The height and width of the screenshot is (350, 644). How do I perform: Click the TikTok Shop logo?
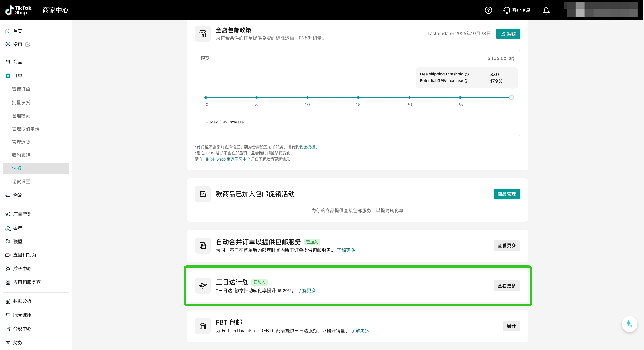point(18,10)
